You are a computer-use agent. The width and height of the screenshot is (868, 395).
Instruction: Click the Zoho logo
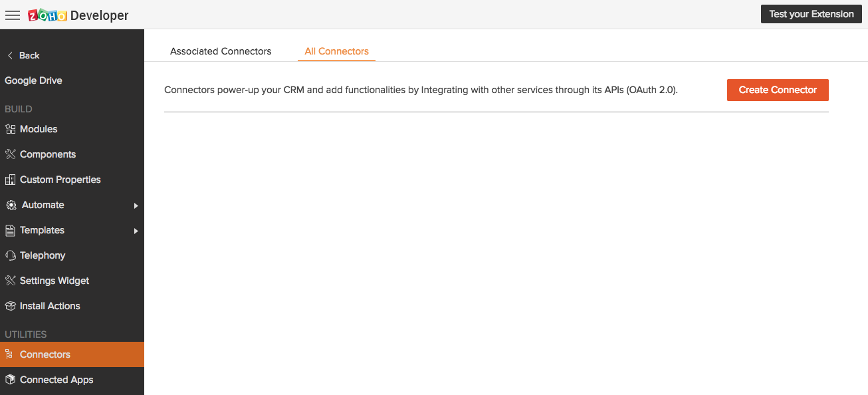click(47, 15)
